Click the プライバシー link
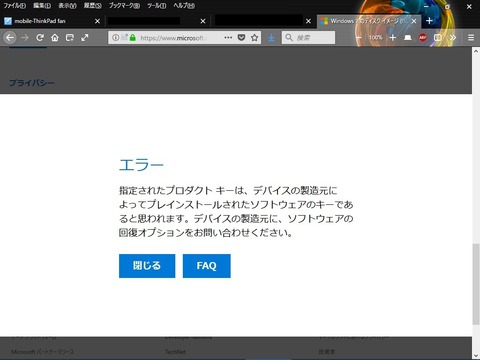 (32, 83)
